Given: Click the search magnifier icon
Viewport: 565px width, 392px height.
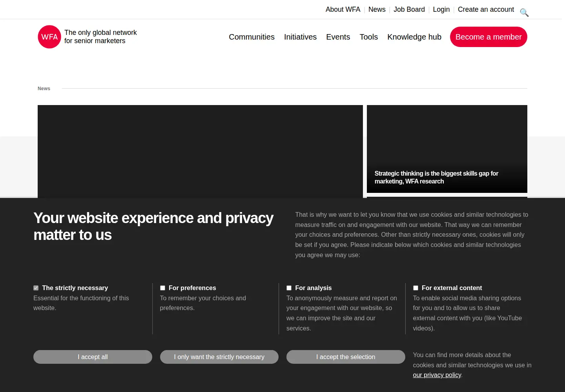Looking at the screenshot, I should click(524, 13).
